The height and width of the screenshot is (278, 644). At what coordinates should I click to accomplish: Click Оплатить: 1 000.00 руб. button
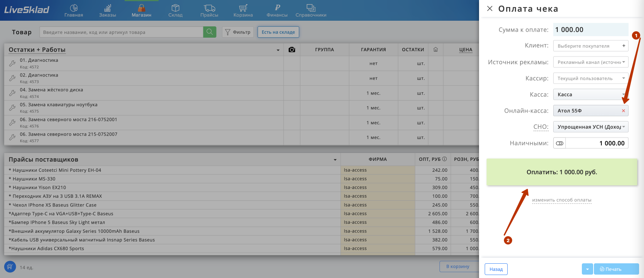pyautogui.click(x=562, y=172)
